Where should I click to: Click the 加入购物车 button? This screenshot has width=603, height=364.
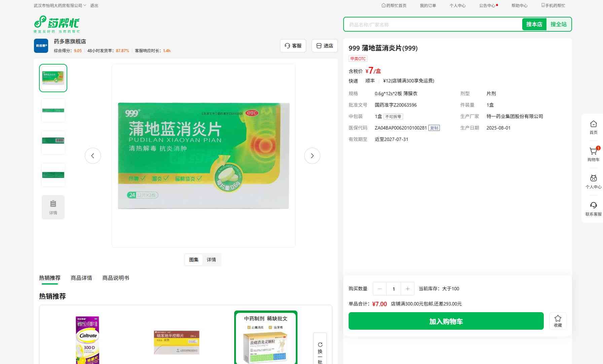[446, 321]
